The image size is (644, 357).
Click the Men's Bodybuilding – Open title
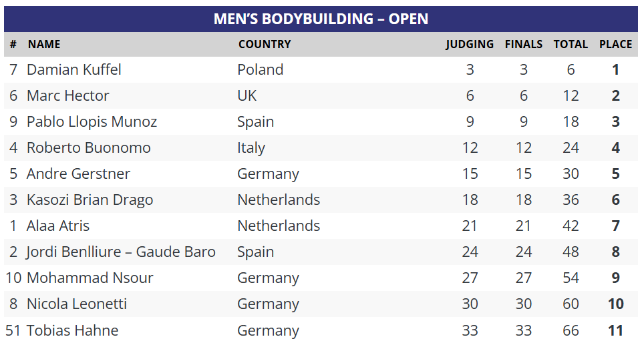[321, 19]
